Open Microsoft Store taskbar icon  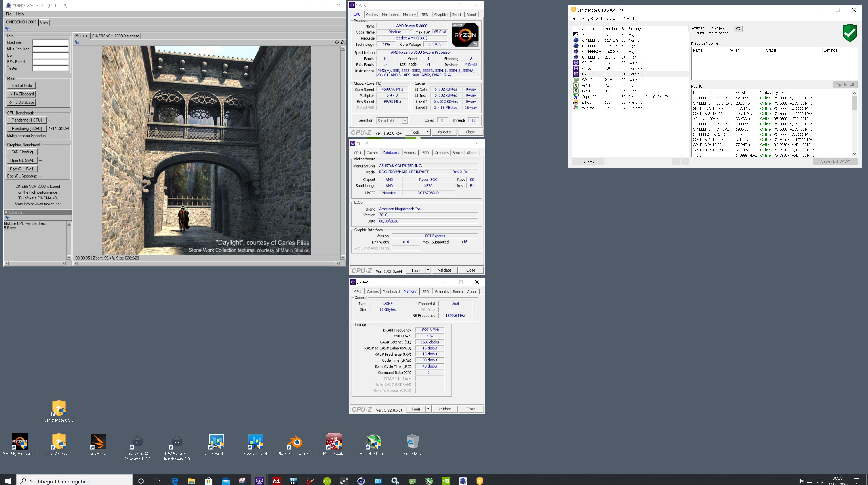click(x=209, y=481)
